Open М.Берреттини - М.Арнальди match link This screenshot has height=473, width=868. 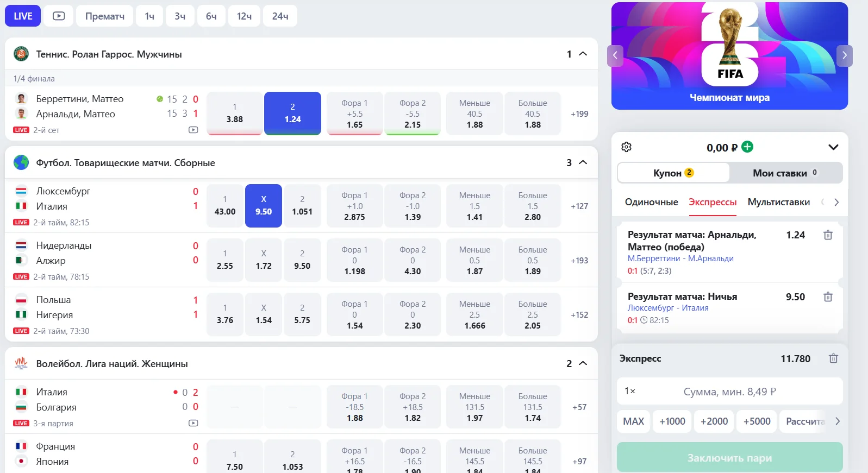point(680,258)
